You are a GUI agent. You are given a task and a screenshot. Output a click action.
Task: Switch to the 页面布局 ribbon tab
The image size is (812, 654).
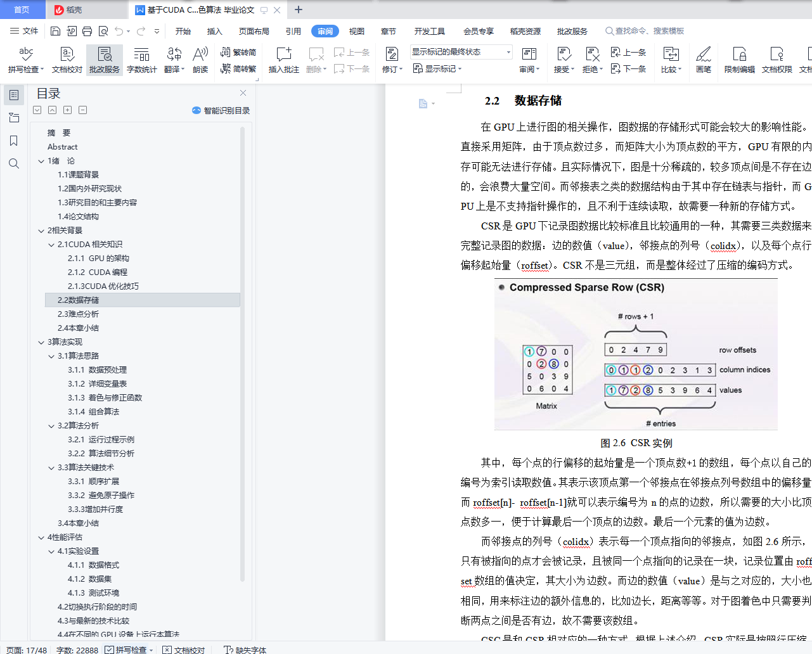254,31
